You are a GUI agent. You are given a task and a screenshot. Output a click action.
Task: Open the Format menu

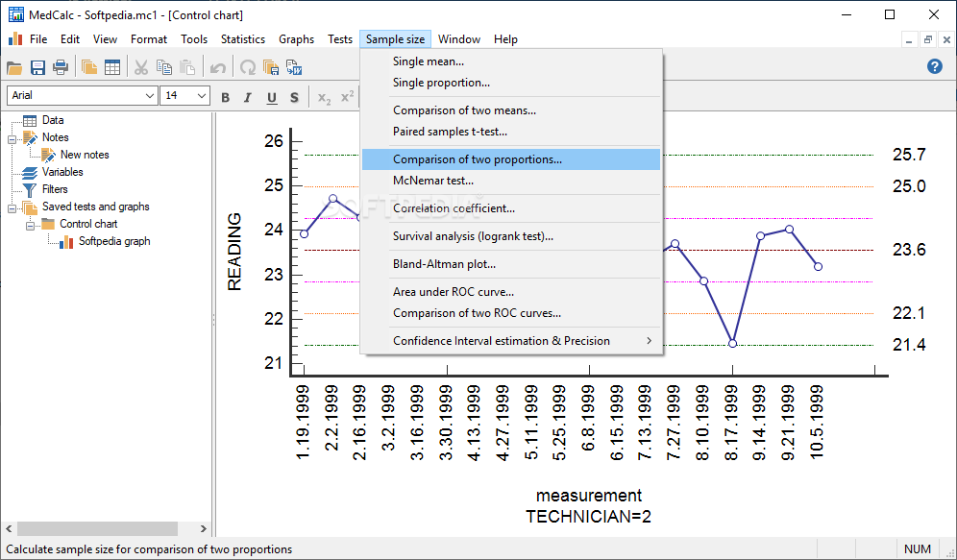pos(149,39)
